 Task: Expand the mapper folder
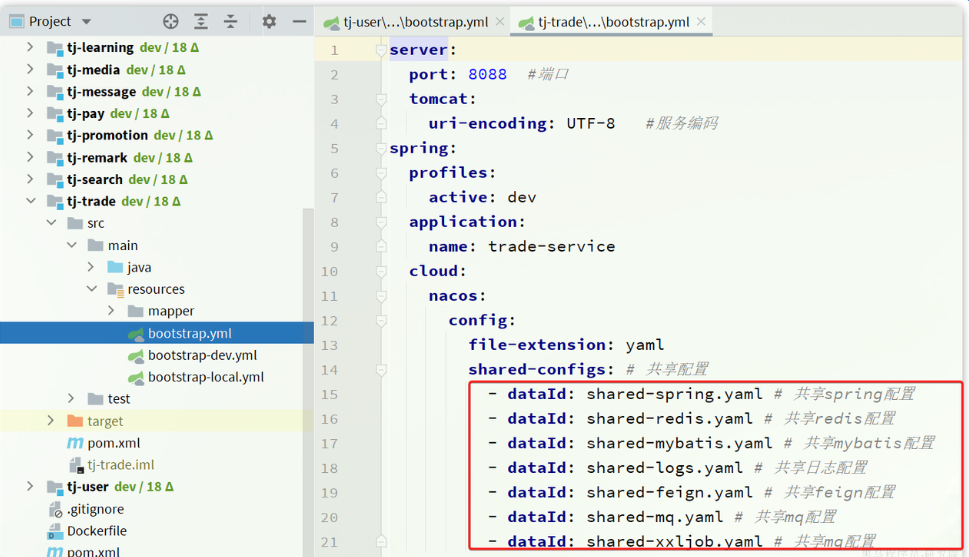pyautogui.click(x=111, y=310)
